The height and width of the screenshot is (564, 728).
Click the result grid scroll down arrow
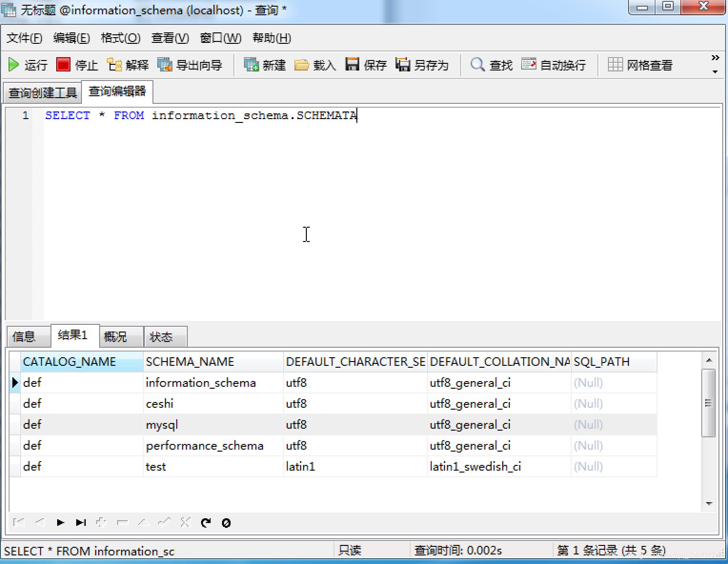pyautogui.click(x=709, y=504)
